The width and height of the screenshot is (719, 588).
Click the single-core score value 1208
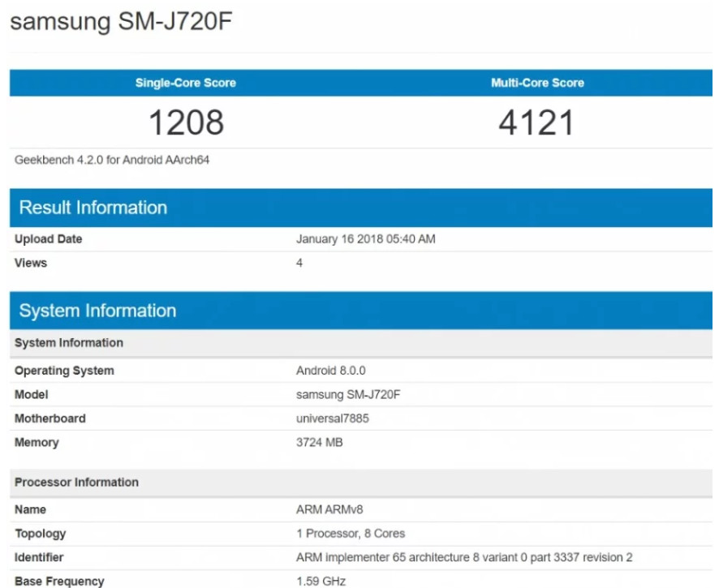[x=185, y=122]
